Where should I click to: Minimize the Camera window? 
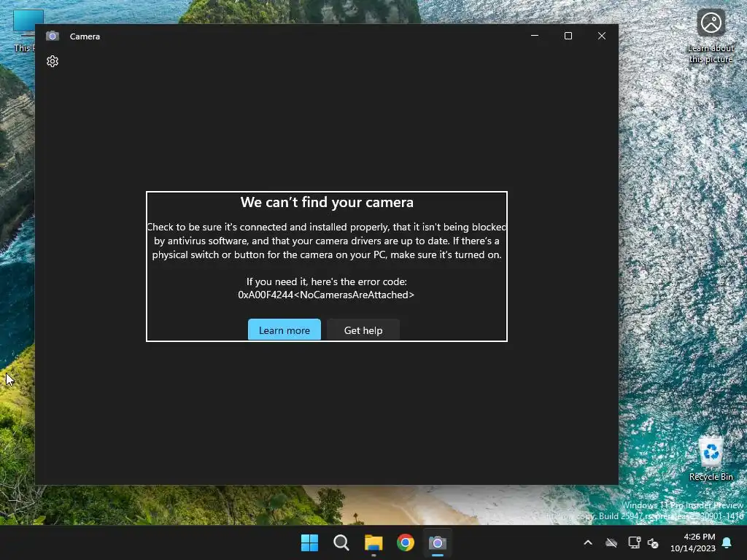535,36
